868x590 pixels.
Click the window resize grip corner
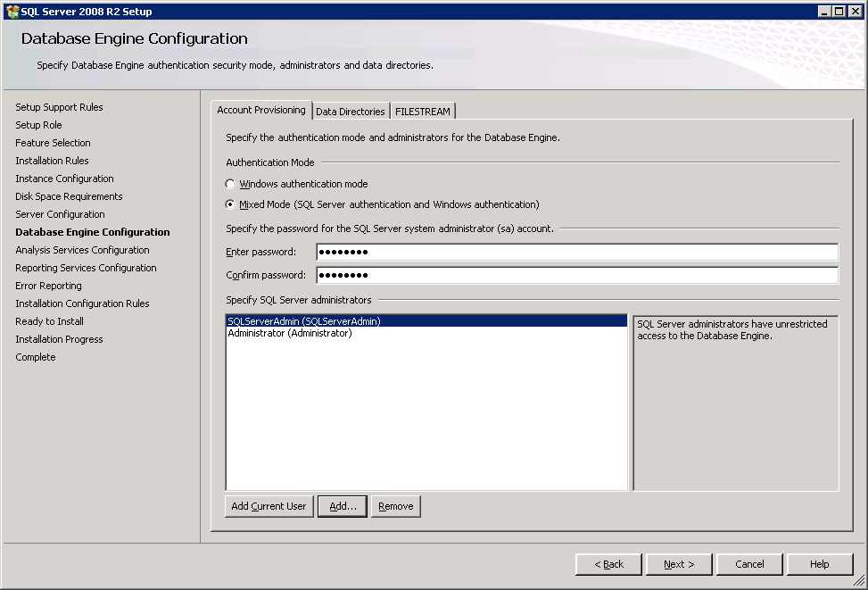coord(859,580)
